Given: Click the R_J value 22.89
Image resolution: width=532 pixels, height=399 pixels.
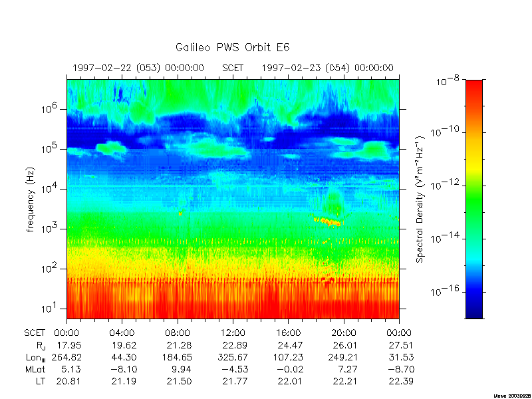Looking at the screenshot, I should click(235, 345).
